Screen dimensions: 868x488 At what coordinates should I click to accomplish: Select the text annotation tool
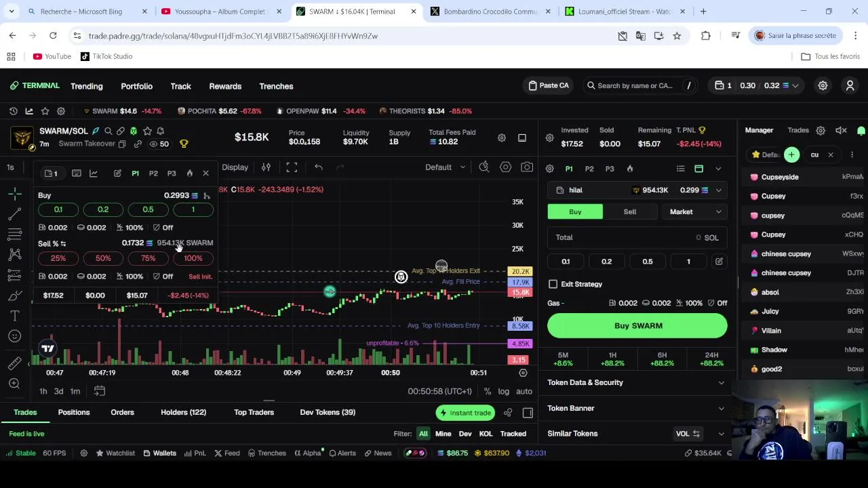pos(14,316)
